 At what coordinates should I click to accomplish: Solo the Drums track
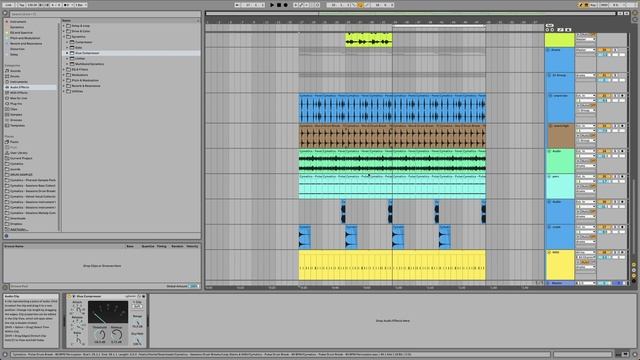(615, 50)
